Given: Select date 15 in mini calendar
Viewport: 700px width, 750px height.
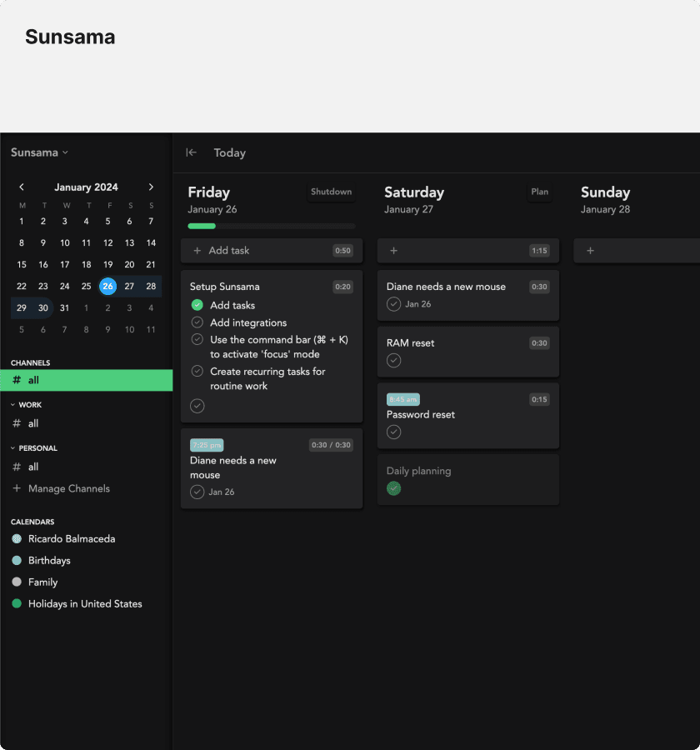Looking at the screenshot, I should coord(22,264).
